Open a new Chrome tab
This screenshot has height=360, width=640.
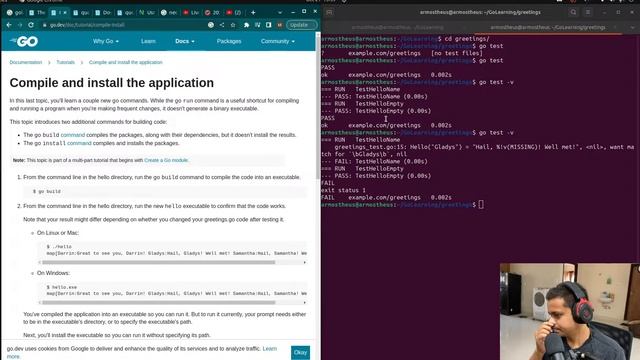pyautogui.click(x=253, y=13)
